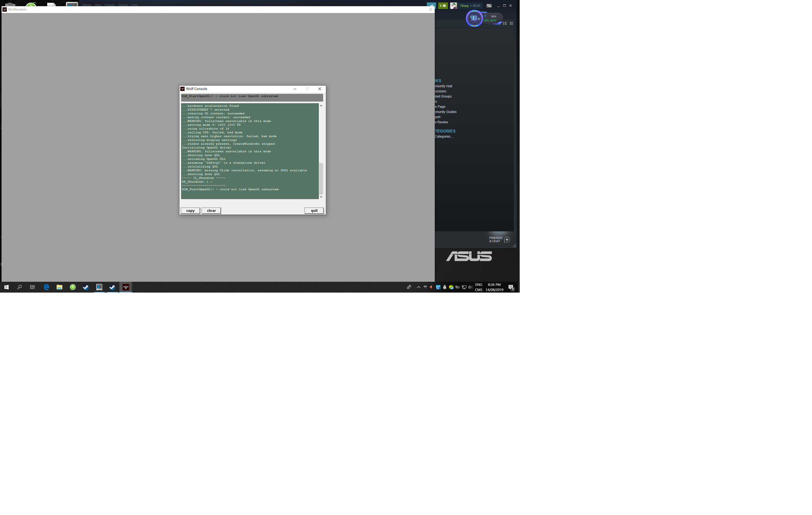
Task: Click the Steam Big Picture mode icon
Action: click(x=489, y=6)
